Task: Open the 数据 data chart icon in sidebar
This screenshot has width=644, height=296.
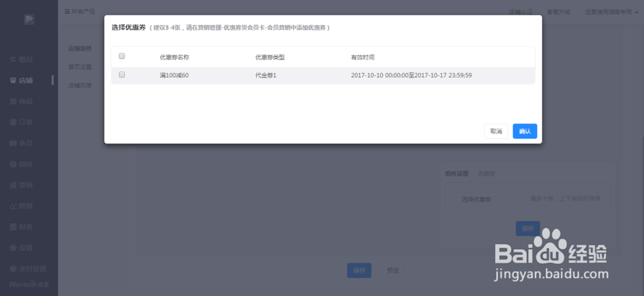Action: [x=13, y=206]
